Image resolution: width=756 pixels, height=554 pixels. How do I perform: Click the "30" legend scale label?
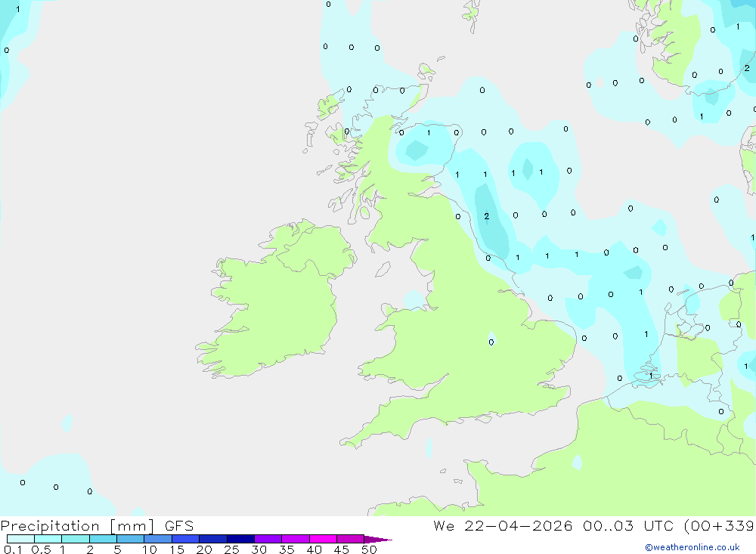click(x=259, y=549)
